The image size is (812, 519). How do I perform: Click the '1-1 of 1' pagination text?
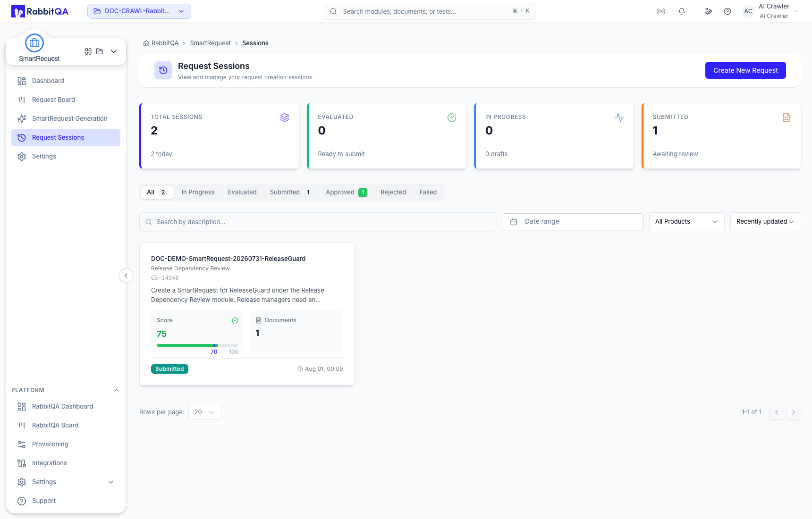(752, 412)
